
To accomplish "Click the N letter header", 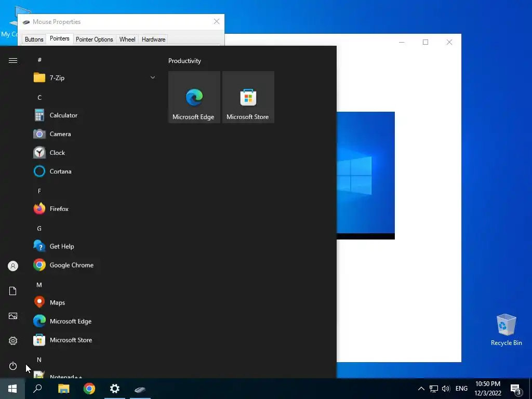I will tap(39, 360).
